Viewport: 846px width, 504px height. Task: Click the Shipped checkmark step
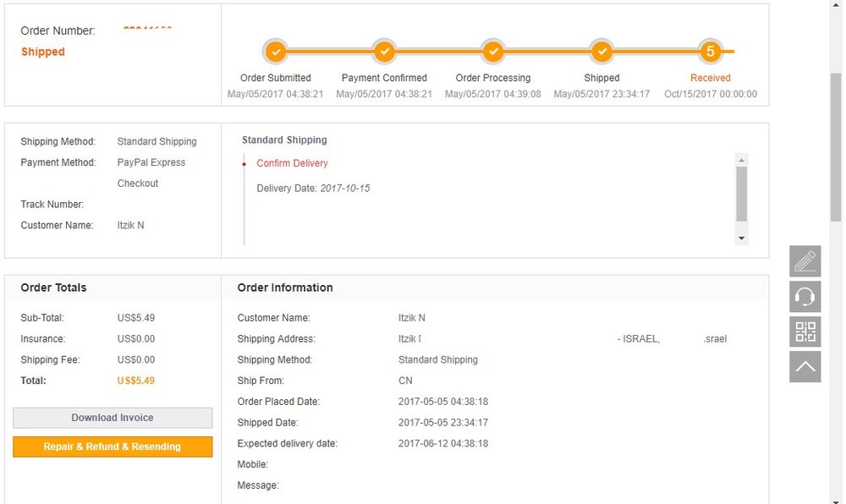click(602, 52)
